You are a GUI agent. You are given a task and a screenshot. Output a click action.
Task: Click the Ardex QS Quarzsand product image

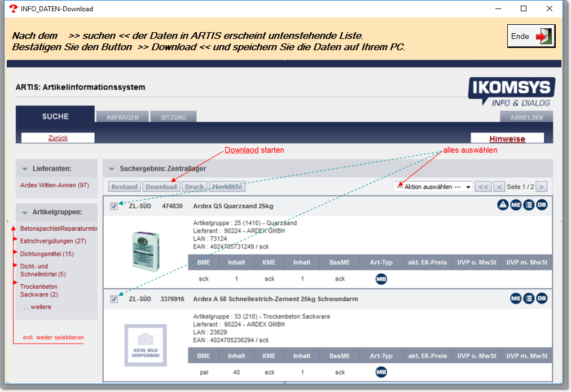[146, 252]
